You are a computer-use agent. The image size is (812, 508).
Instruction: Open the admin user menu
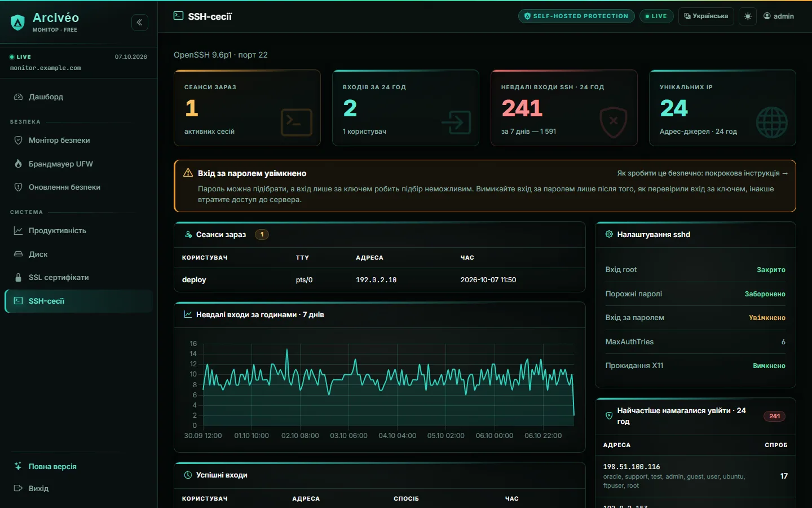click(x=779, y=16)
